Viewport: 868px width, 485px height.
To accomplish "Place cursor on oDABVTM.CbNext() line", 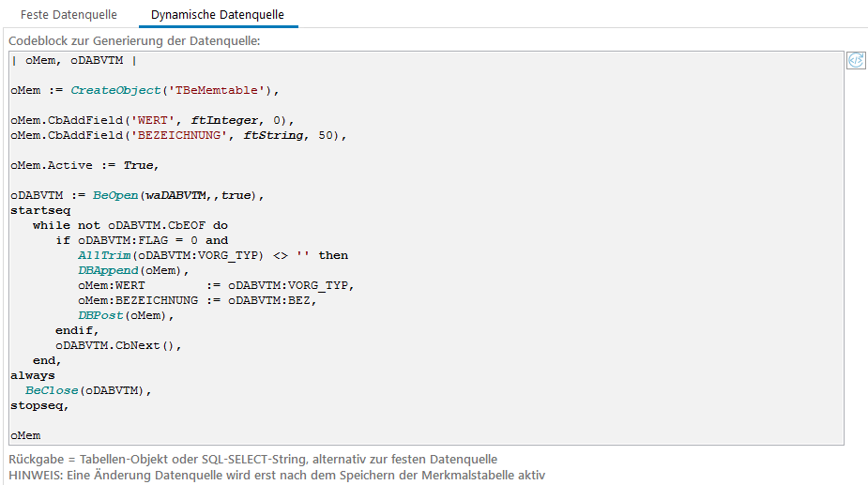I will [x=117, y=346].
